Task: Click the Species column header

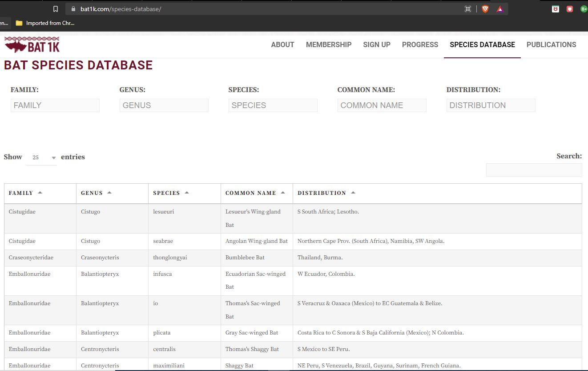Action: point(185,194)
